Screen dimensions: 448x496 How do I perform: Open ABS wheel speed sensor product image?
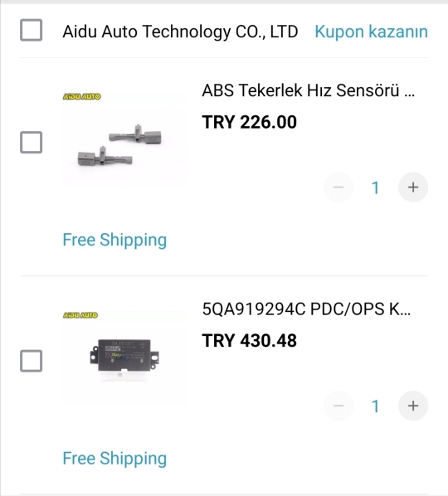[x=124, y=139]
